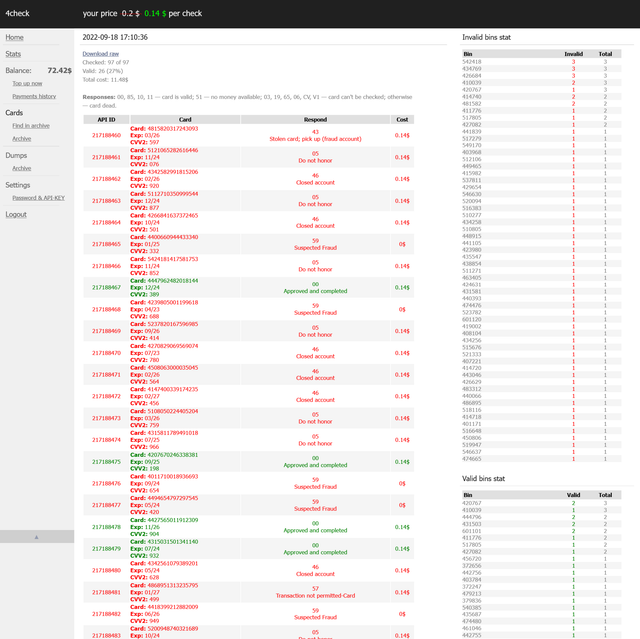Click the Valid bins stat heading
This screenshot has height=639, width=640.
483,479
